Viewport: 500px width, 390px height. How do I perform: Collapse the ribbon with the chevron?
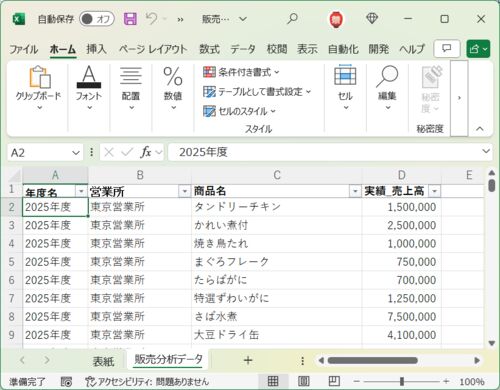click(480, 129)
